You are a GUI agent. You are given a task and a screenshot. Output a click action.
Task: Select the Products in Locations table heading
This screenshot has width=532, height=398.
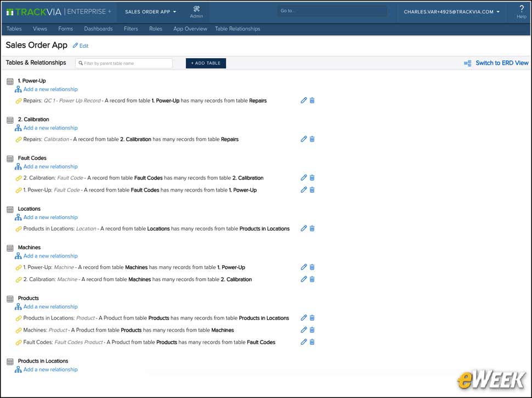pos(43,361)
